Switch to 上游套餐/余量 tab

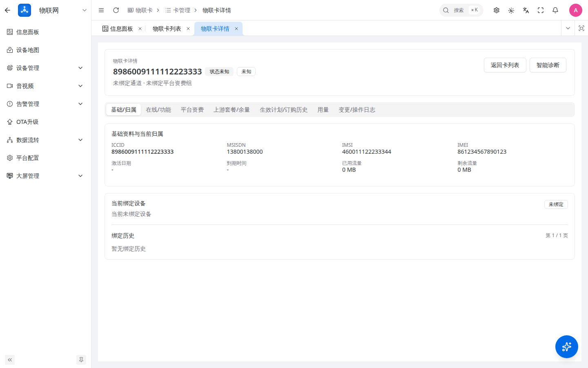(x=232, y=110)
